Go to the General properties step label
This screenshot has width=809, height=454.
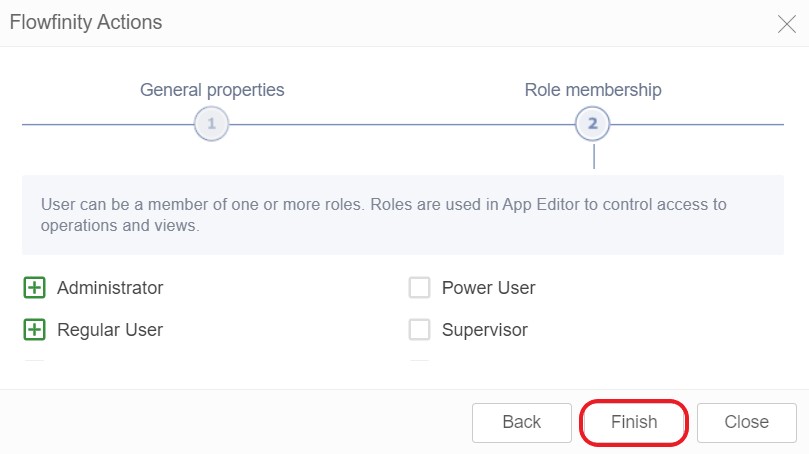click(x=212, y=90)
